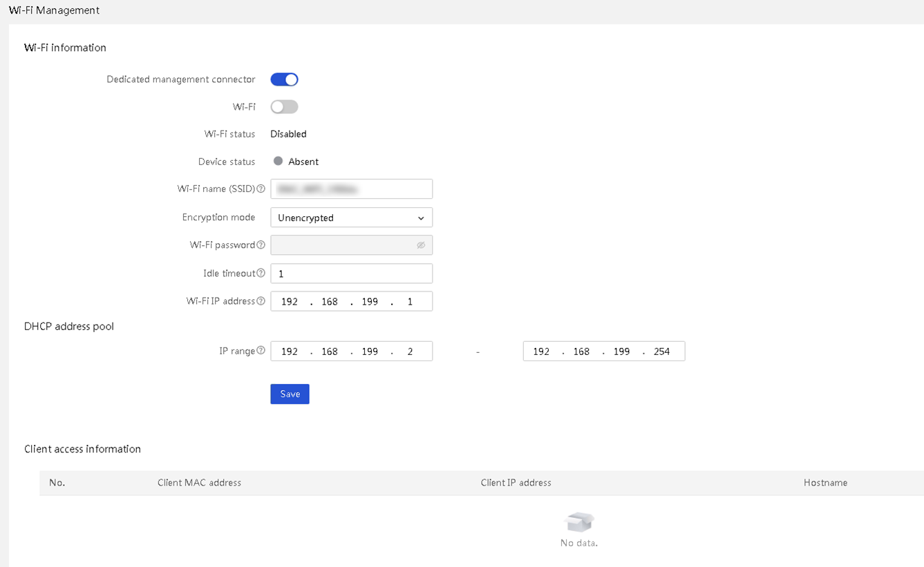Click the gray Absent status indicator dot

pyautogui.click(x=278, y=161)
